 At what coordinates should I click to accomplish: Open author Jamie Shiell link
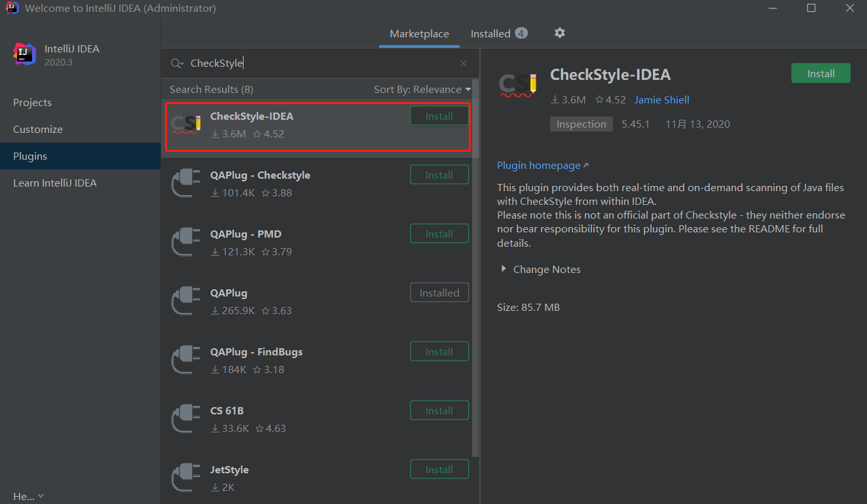pyautogui.click(x=662, y=99)
